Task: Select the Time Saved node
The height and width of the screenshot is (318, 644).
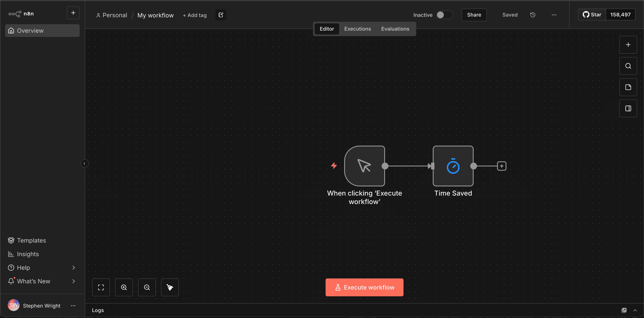Action: [x=453, y=166]
